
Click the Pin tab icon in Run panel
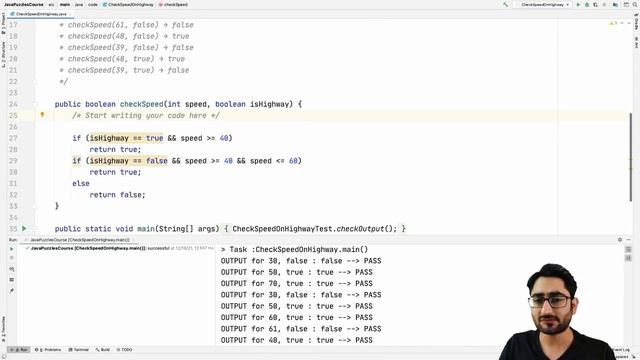click(11, 291)
